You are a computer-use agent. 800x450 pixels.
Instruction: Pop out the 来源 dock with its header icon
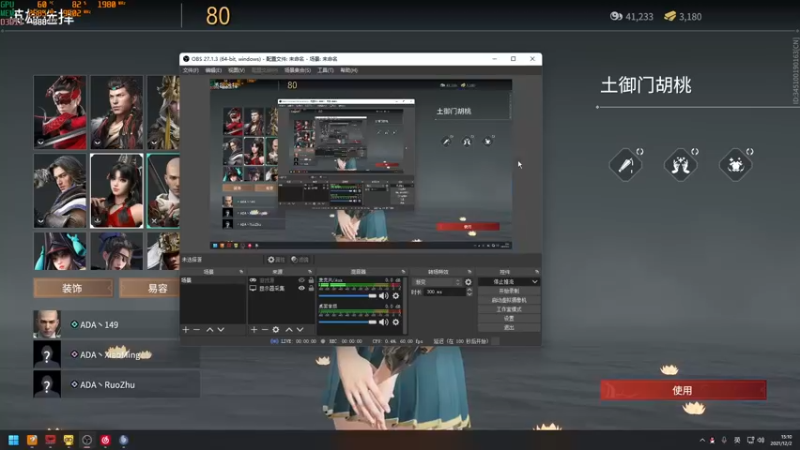[x=310, y=272]
